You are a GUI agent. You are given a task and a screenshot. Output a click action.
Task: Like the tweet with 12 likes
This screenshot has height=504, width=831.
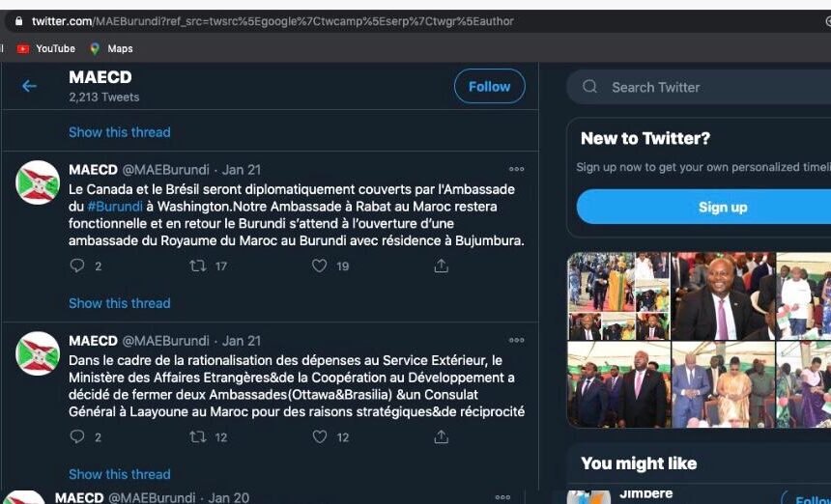point(319,437)
